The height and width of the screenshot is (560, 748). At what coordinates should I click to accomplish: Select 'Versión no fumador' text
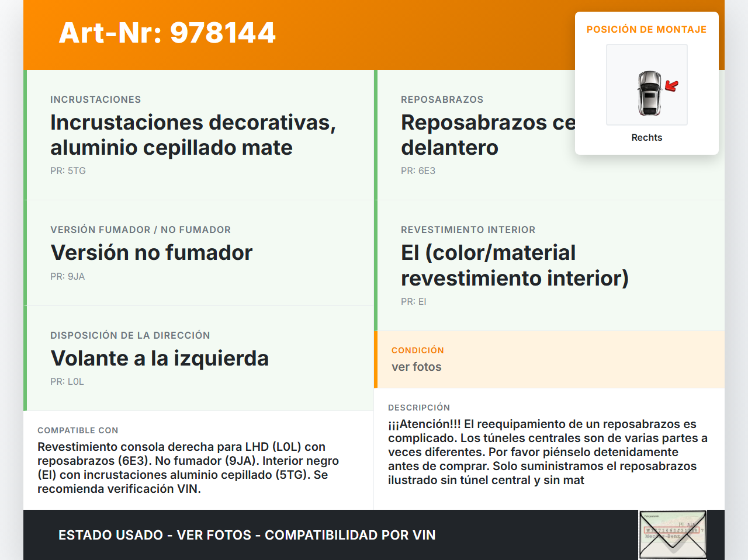(151, 252)
